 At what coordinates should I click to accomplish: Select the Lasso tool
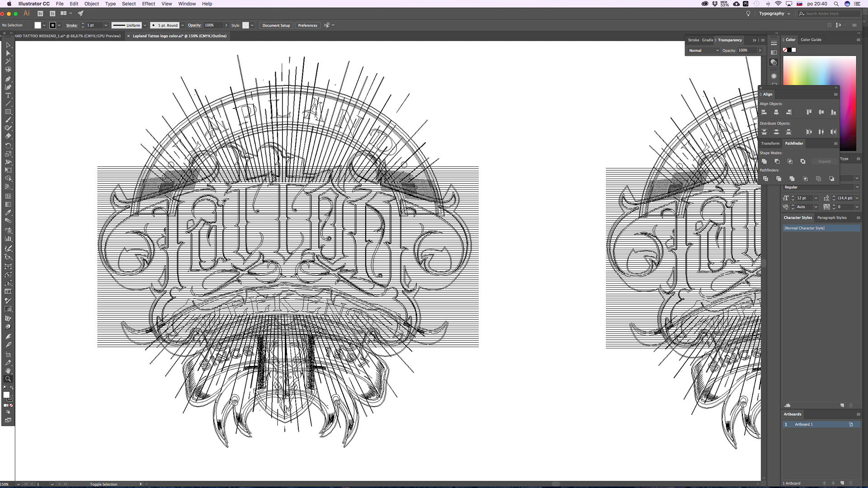8,70
